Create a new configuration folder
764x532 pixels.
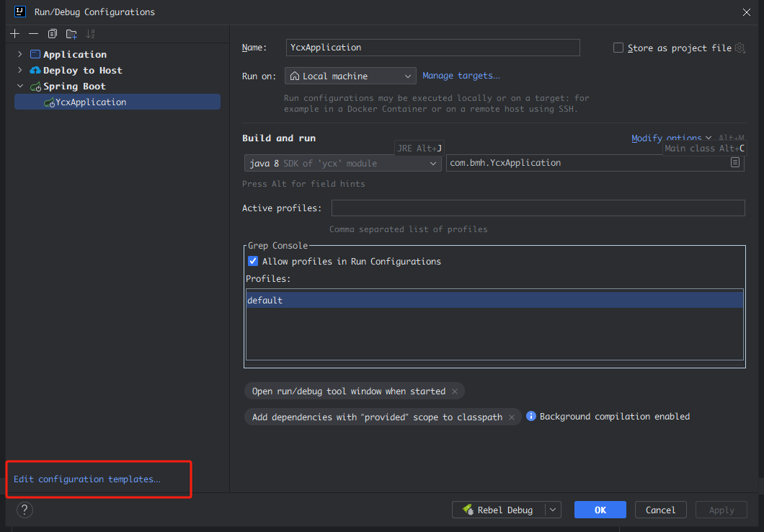click(x=71, y=34)
